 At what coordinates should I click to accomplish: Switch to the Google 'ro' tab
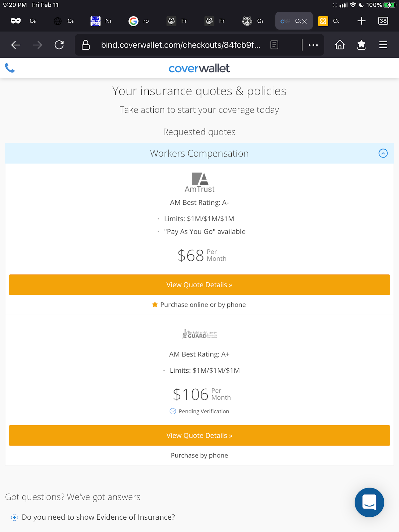coord(139,21)
